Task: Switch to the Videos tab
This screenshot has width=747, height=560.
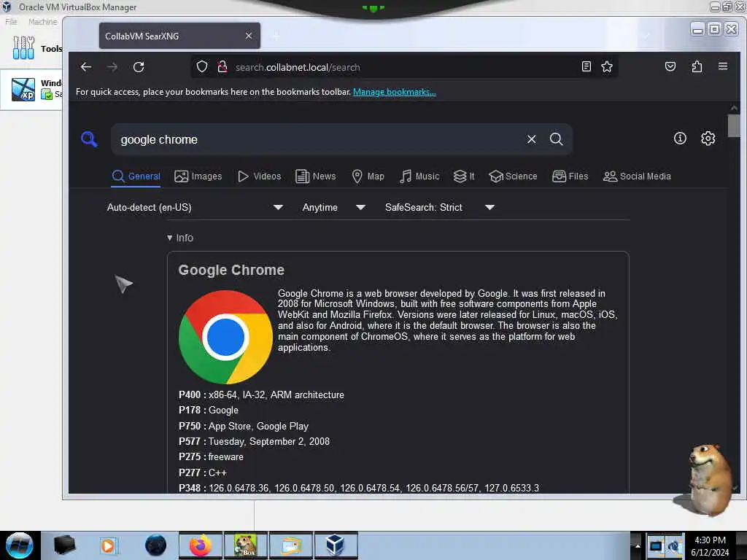Action: pos(259,176)
